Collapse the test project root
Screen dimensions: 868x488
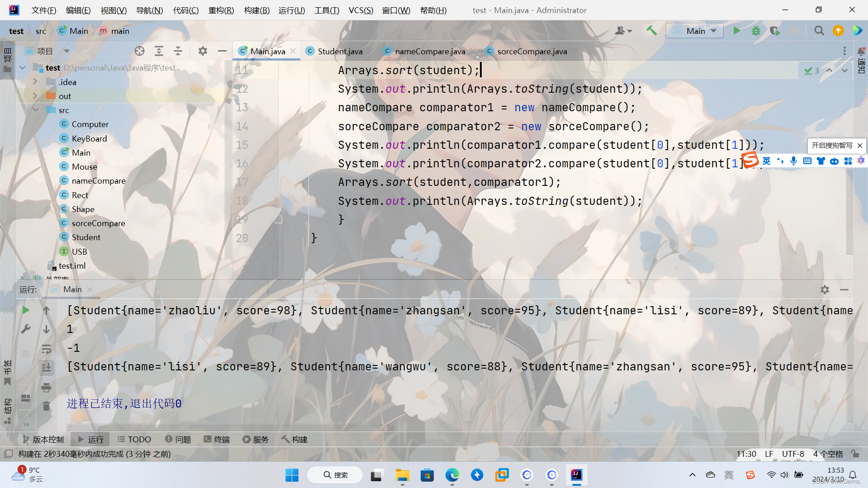pyautogui.click(x=22, y=68)
